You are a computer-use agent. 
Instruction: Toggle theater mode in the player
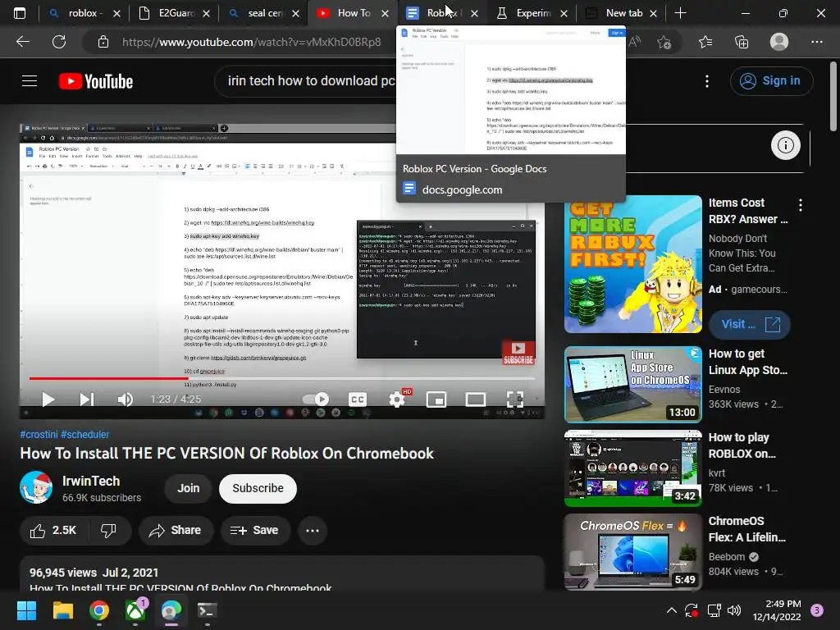point(475,399)
